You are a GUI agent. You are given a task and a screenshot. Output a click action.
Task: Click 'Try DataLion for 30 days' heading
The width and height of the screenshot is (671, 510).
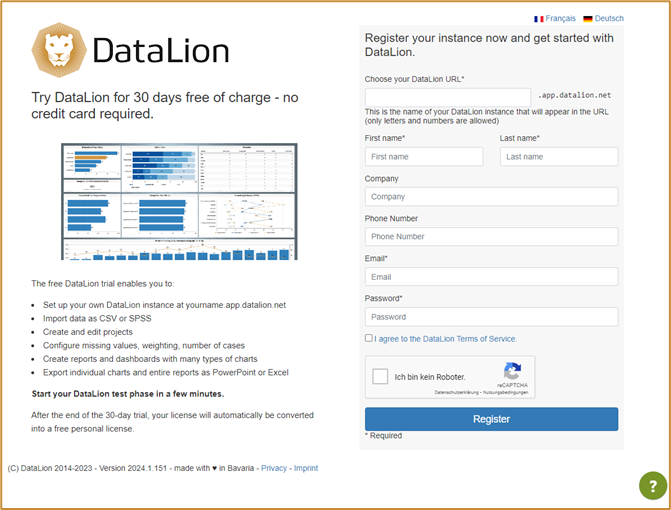[x=165, y=106]
